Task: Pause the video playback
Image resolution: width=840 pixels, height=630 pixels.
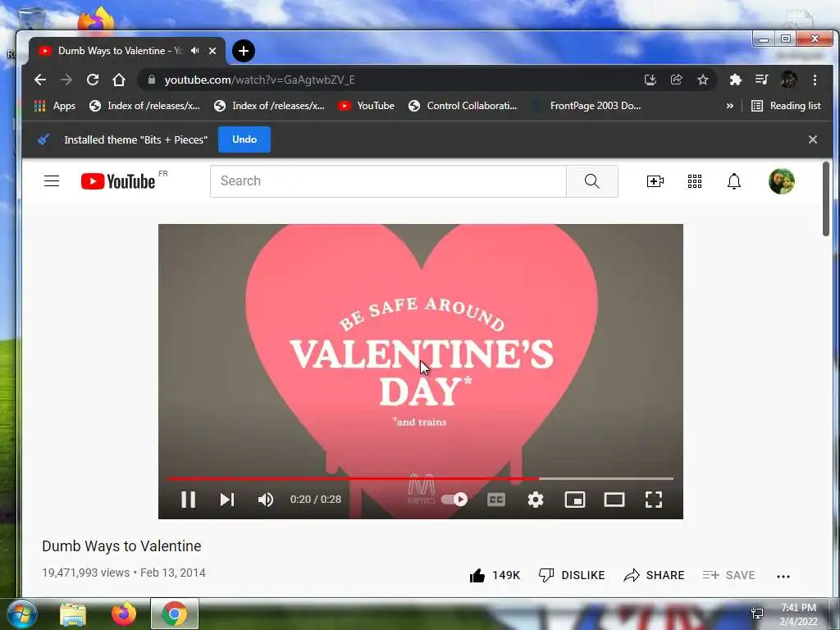Action: [x=188, y=500]
